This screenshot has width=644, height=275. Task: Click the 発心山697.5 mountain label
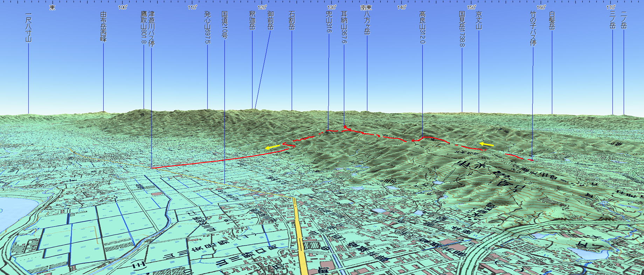207,27
